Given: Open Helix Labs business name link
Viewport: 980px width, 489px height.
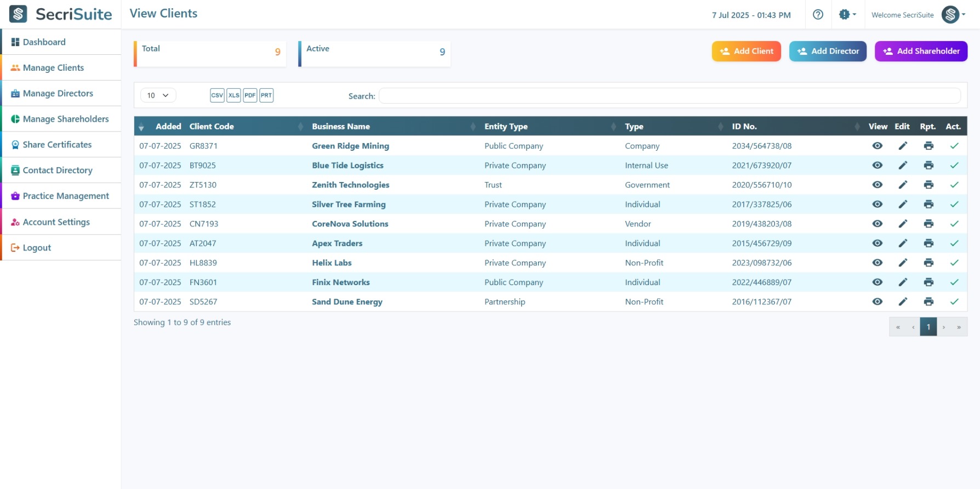Looking at the screenshot, I should 332,263.
